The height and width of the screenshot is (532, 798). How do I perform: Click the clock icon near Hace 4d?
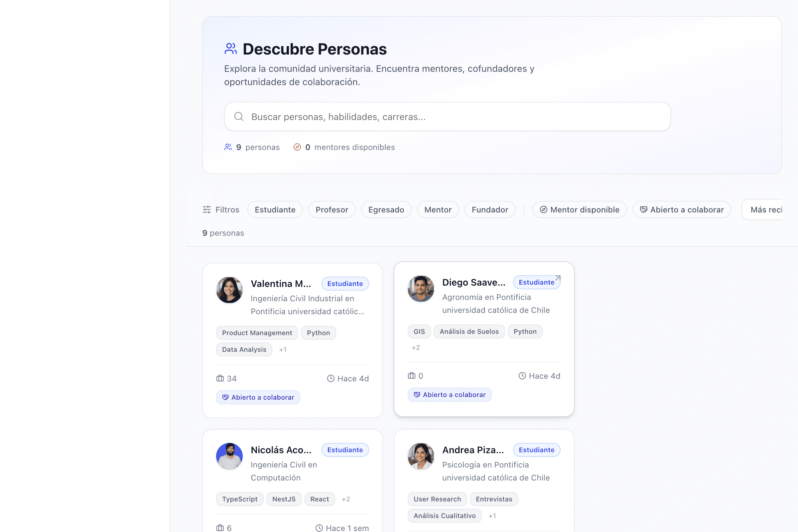[x=331, y=378]
